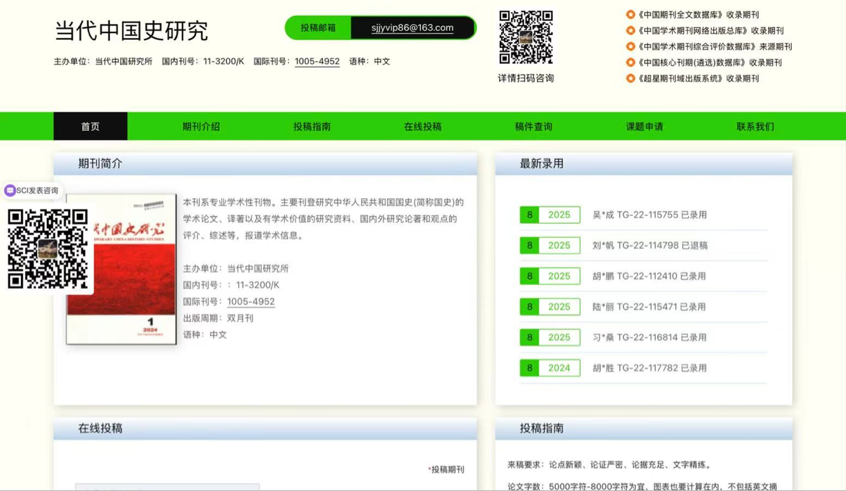Screen dimensions: 846x491
Task: Open 投稿指南 in the navigation bar
Action: coord(312,127)
